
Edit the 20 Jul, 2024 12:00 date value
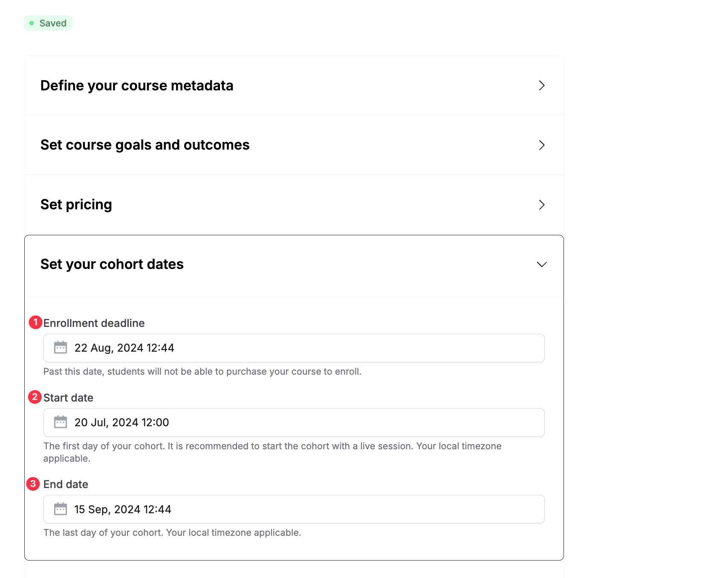pyautogui.click(x=122, y=423)
